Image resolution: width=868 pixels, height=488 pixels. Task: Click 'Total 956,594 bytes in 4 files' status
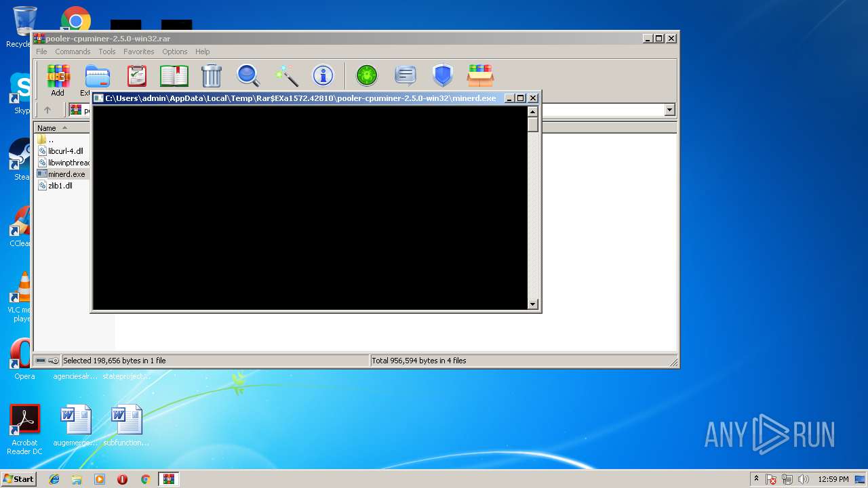pyautogui.click(x=419, y=361)
